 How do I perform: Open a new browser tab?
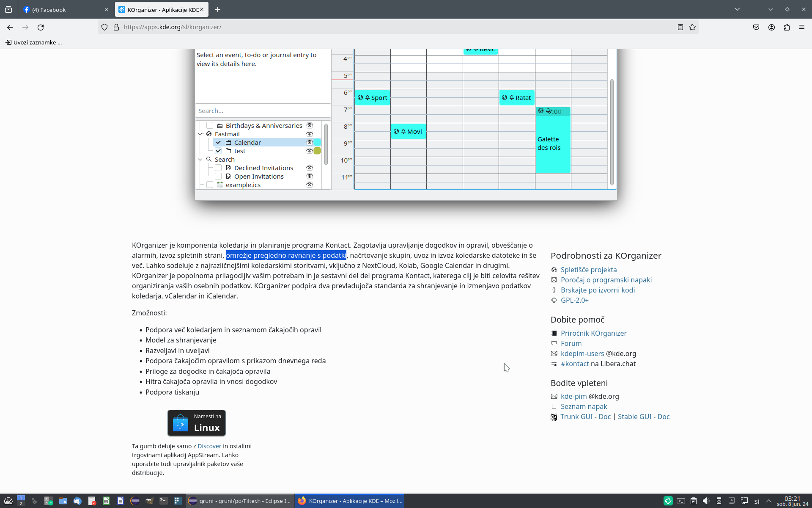217,9
